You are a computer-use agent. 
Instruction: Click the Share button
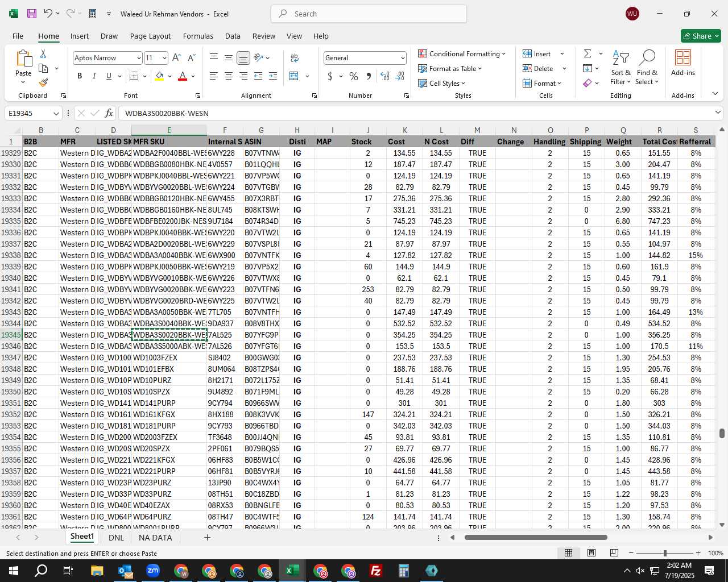point(701,36)
